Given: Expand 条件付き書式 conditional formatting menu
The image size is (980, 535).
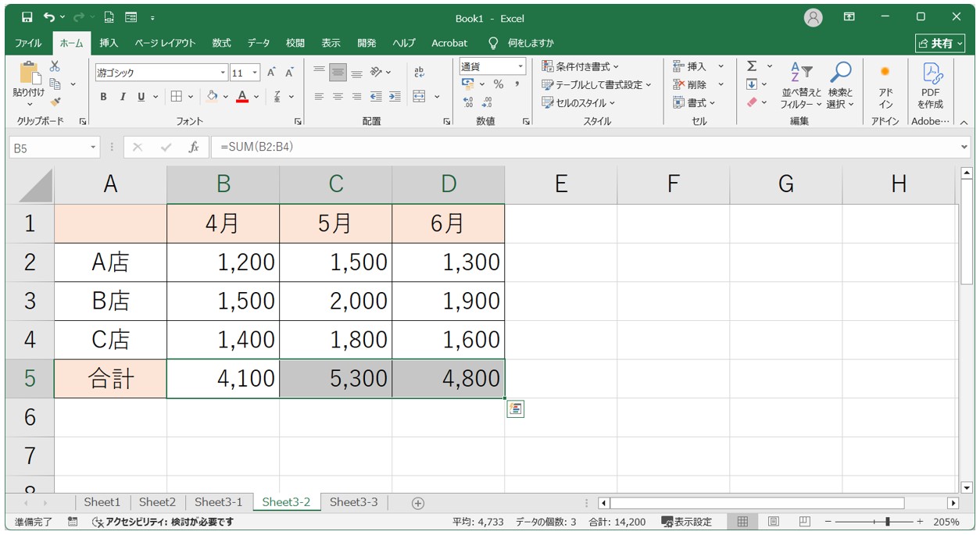Looking at the screenshot, I should tap(580, 66).
